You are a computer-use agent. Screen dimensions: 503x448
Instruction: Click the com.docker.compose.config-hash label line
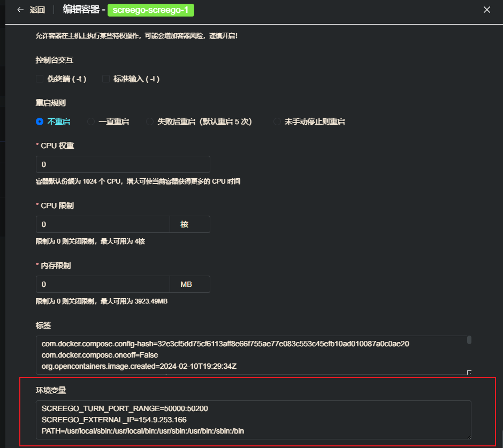coord(225,344)
